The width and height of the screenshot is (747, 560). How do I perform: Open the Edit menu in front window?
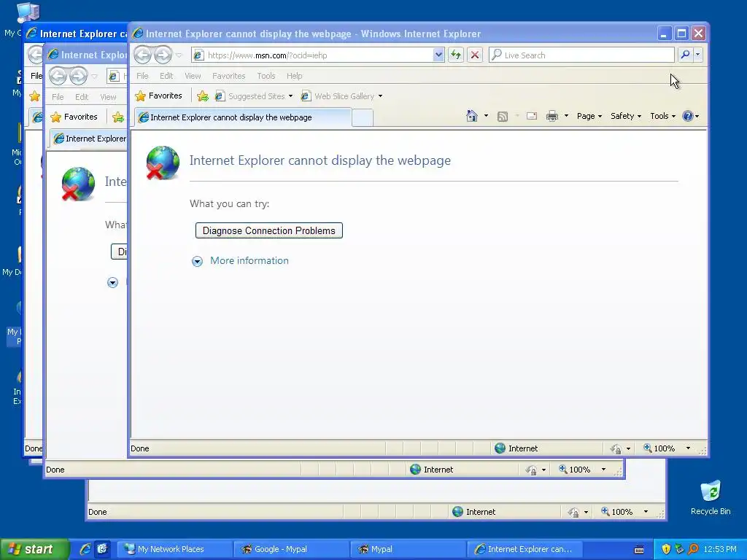click(x=166, y=76)
